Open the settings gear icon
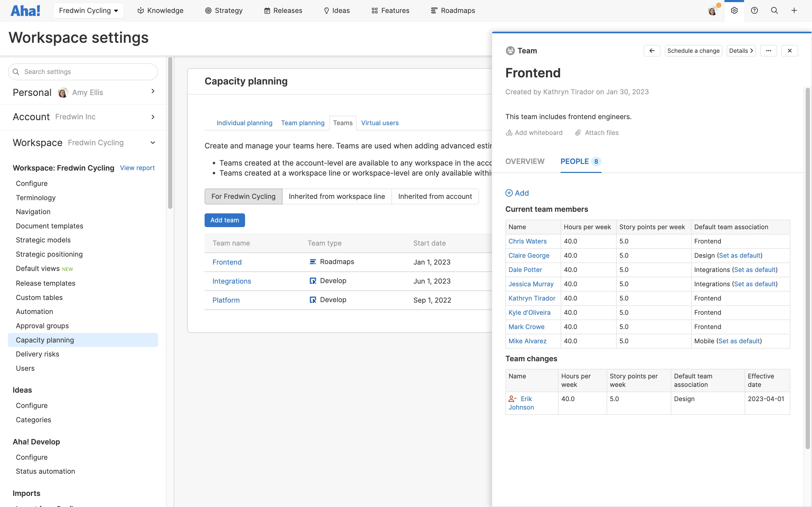 click(734, 10)
